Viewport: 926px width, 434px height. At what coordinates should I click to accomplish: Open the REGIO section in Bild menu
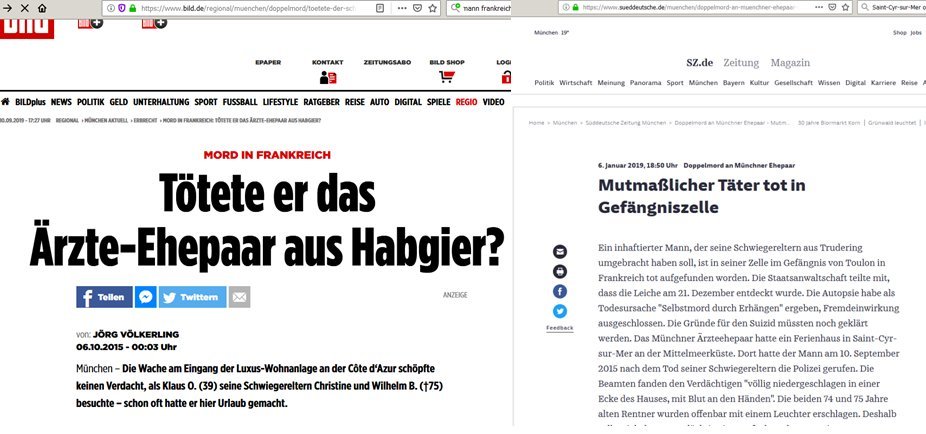point(465,102)
